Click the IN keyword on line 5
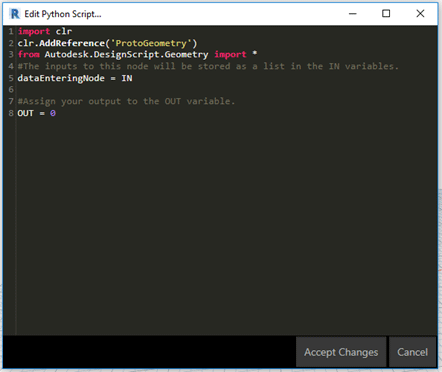 click(x=127, y=78)
